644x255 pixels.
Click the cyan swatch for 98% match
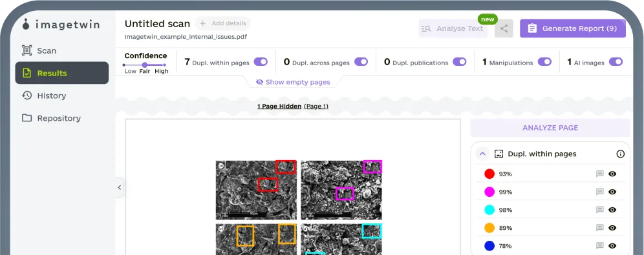(489, 210)
